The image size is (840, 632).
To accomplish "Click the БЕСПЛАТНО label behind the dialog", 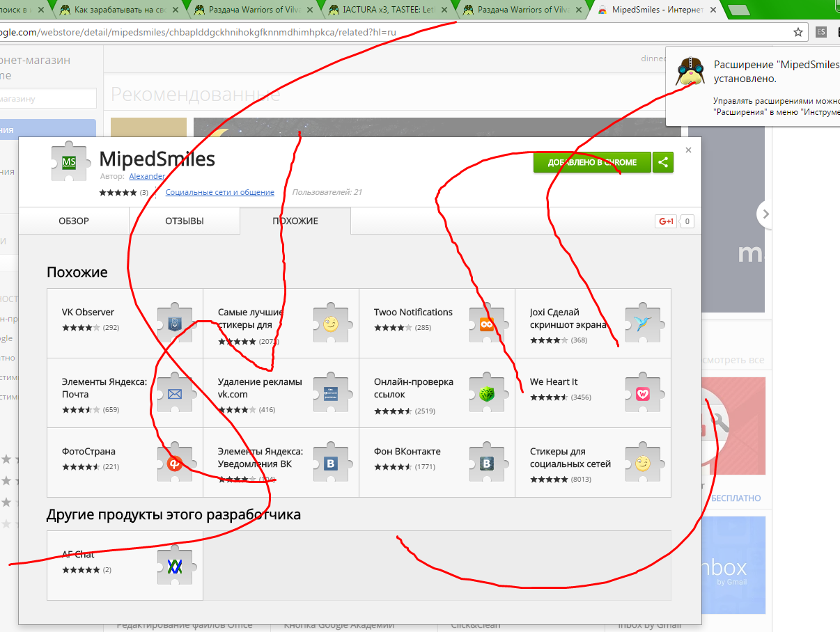I will point(737,498).
